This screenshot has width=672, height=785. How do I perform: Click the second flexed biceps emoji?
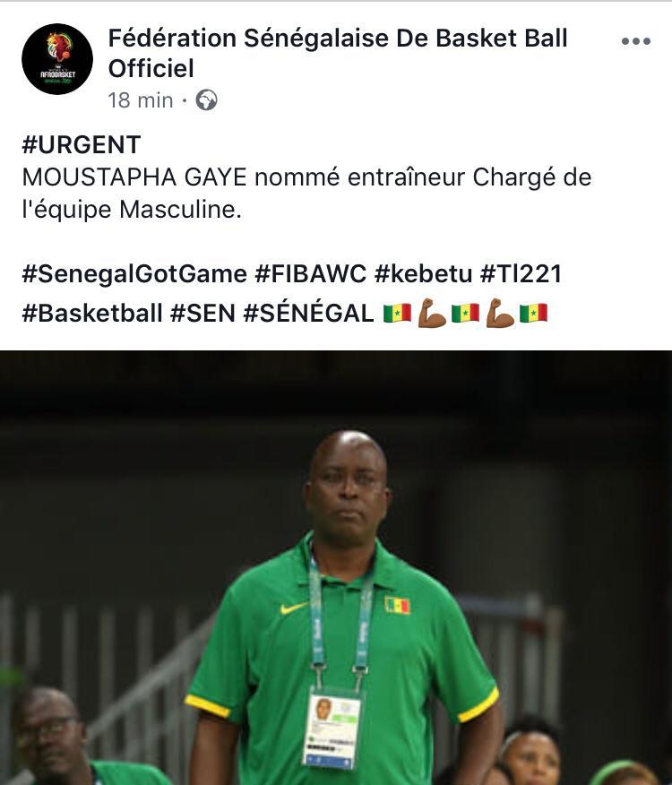(x=500, y=314)
